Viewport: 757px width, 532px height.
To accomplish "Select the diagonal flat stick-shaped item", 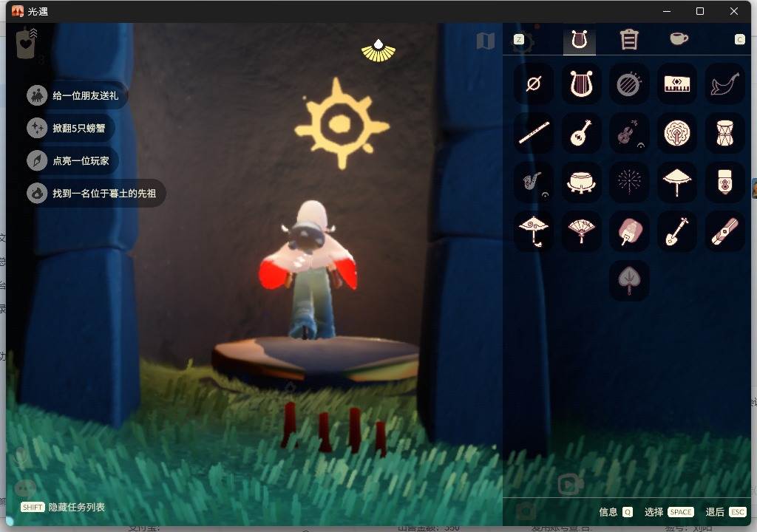I will click(724, 231).
